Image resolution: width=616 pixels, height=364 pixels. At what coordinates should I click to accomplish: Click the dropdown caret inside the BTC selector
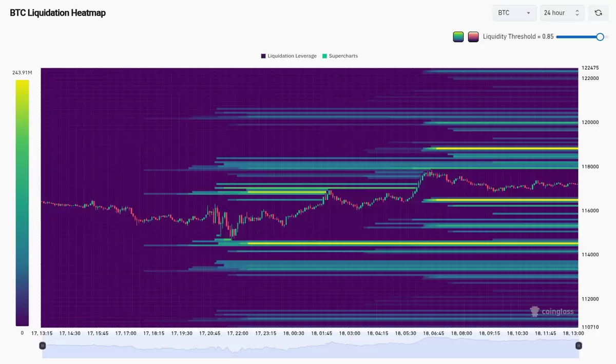click(528, 12)
